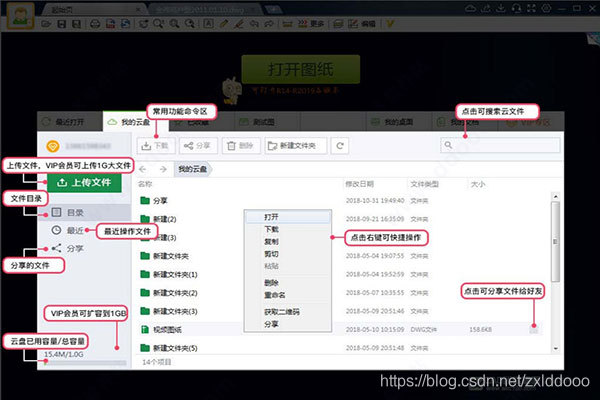Click the save icon in the top toolbar
The width and height of the screenshot is (600, 400).
(61, 24)
